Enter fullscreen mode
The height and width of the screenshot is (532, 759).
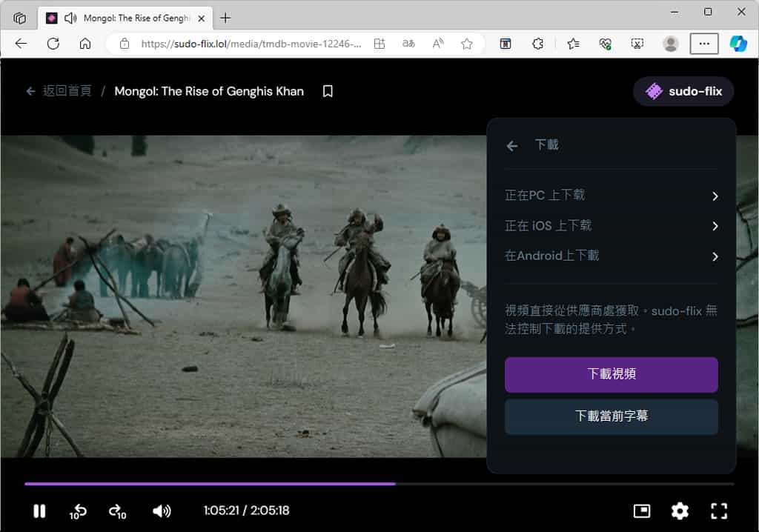[719, 511]
